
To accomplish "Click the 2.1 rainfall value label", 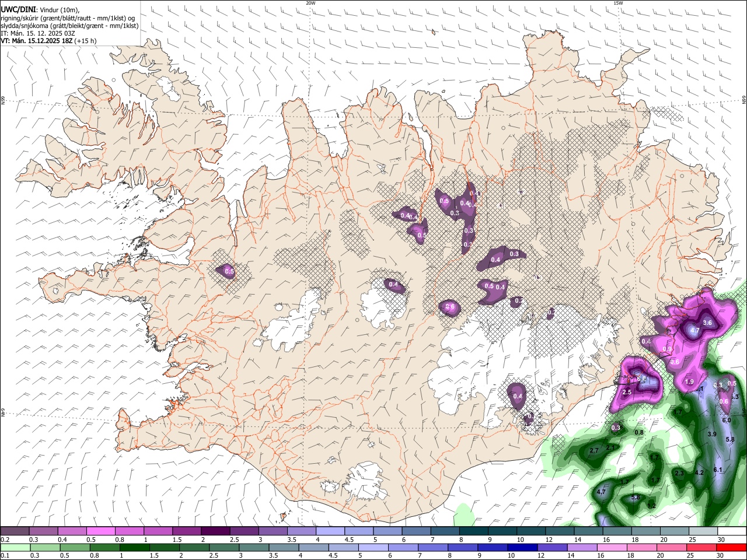I will (610, 447).
